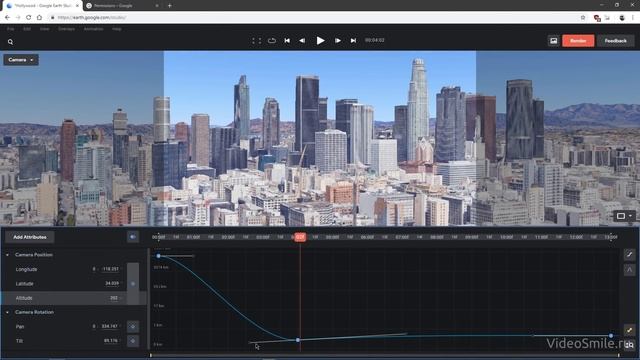Open the browser home page
This screenshot has width=640, height=360.
(x=39, y=18)
